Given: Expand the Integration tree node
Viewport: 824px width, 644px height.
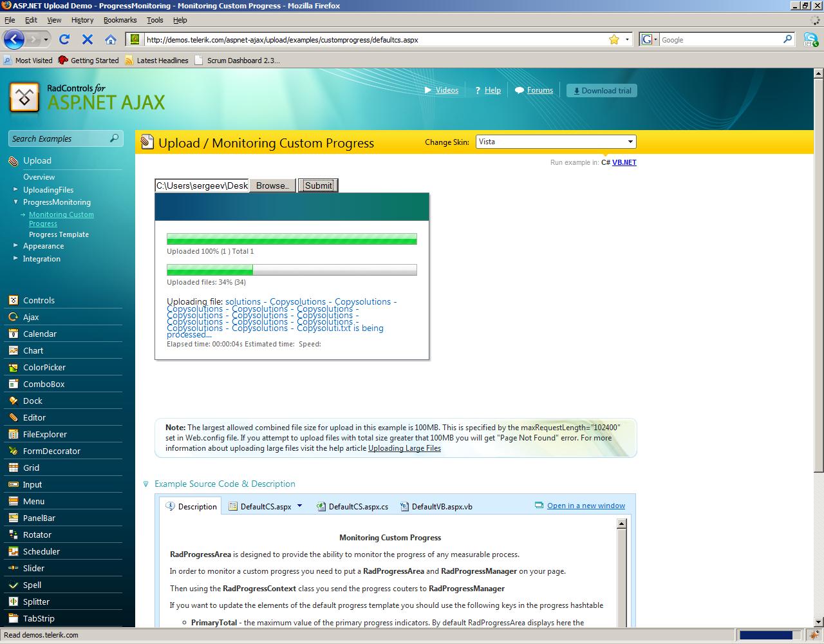Looking at the screenshot, I should click(x=16, y=258).
